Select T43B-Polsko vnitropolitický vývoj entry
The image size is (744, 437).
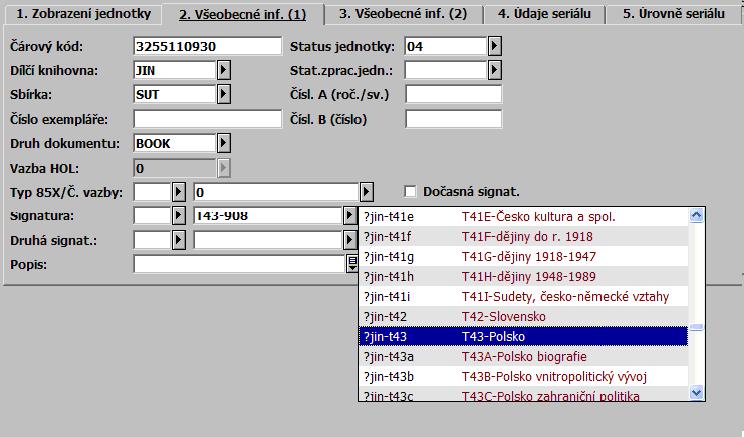(523, 376)
